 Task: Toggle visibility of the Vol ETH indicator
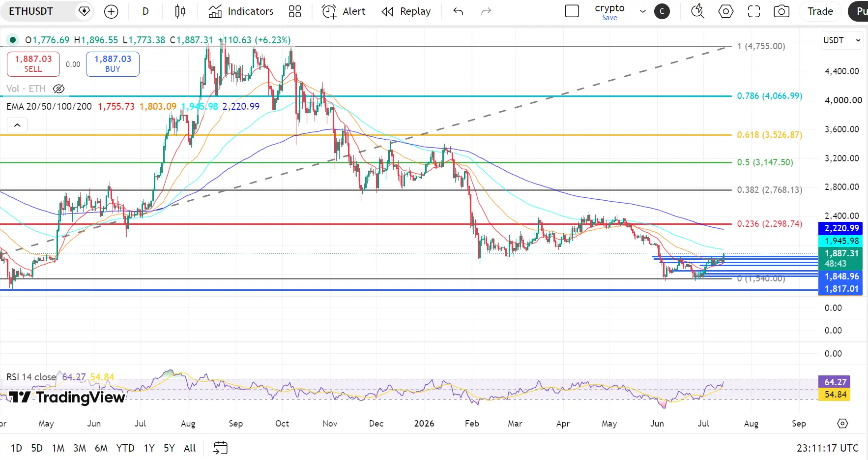(x=59, y=89)
